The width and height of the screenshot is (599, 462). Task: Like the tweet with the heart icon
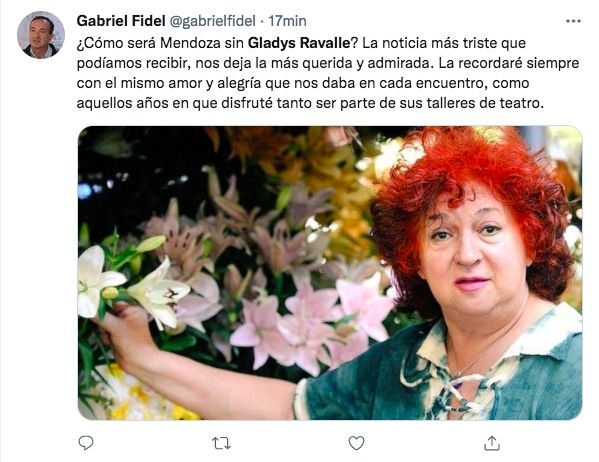356,443
